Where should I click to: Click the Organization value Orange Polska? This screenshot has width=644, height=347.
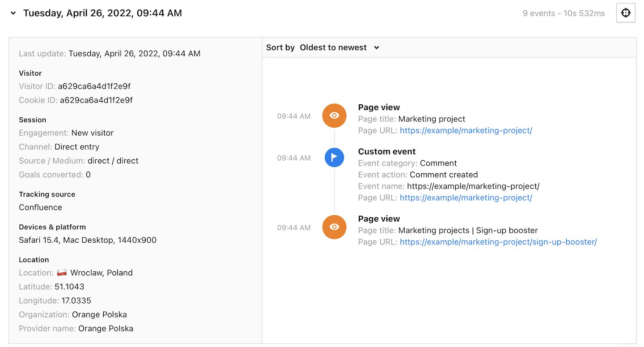click(99, 314)
